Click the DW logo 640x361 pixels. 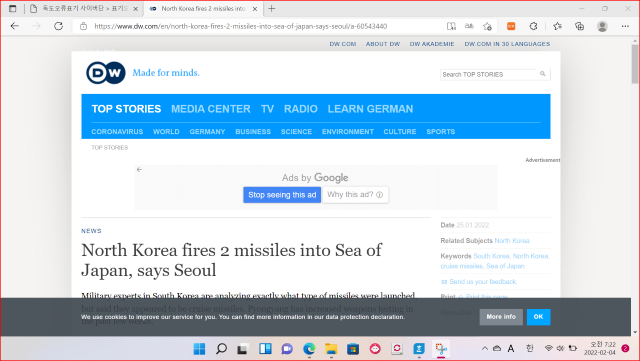click(106, 73)
